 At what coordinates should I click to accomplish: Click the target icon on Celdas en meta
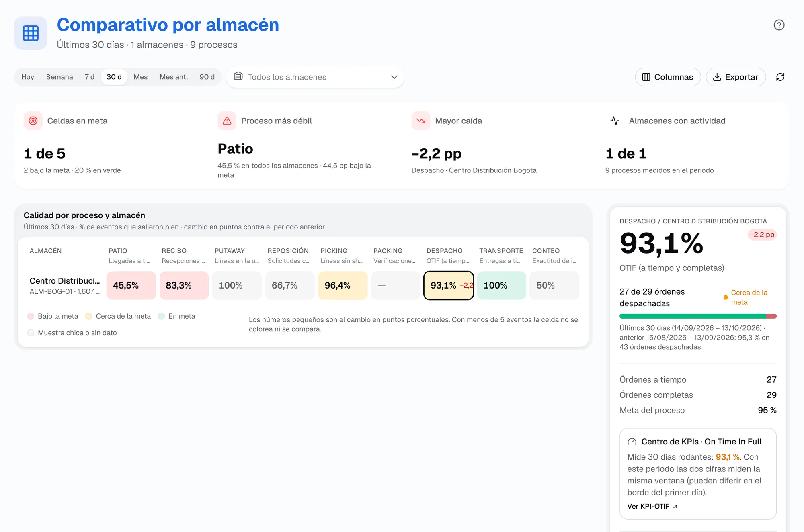pos(33,121)
